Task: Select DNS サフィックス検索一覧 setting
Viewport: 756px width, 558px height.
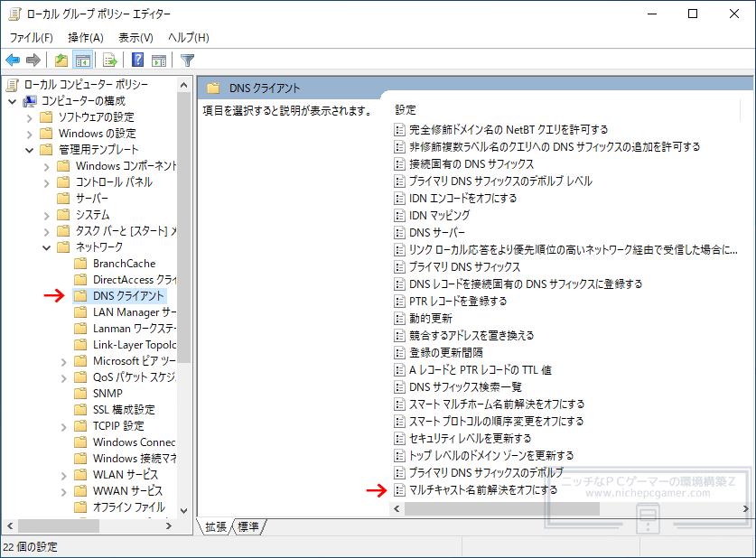Action: (465, 387)
